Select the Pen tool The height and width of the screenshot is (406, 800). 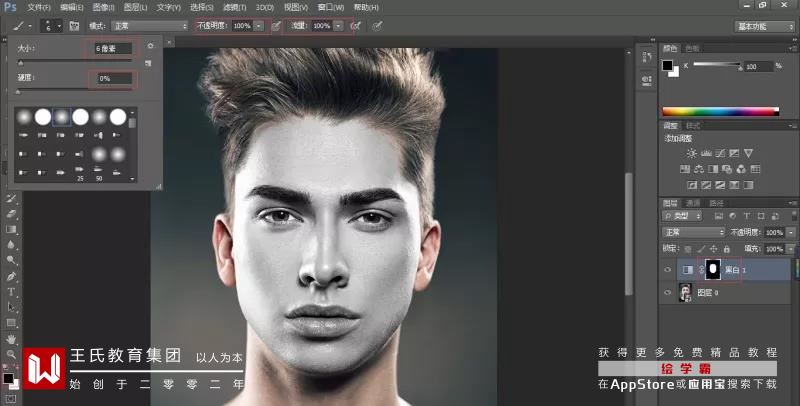click(11, 276)
